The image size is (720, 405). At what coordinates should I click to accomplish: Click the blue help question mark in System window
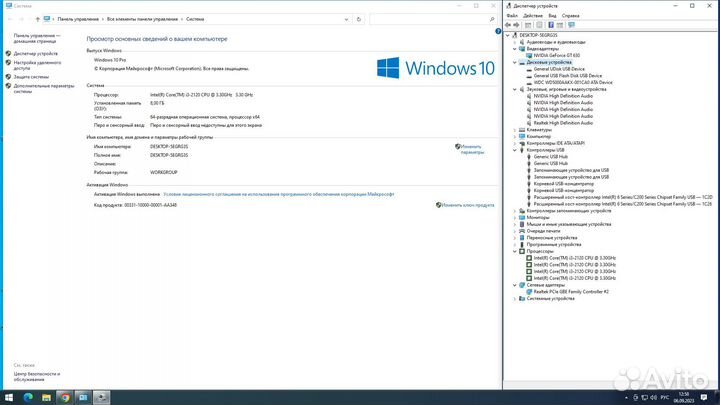(498, 31)
